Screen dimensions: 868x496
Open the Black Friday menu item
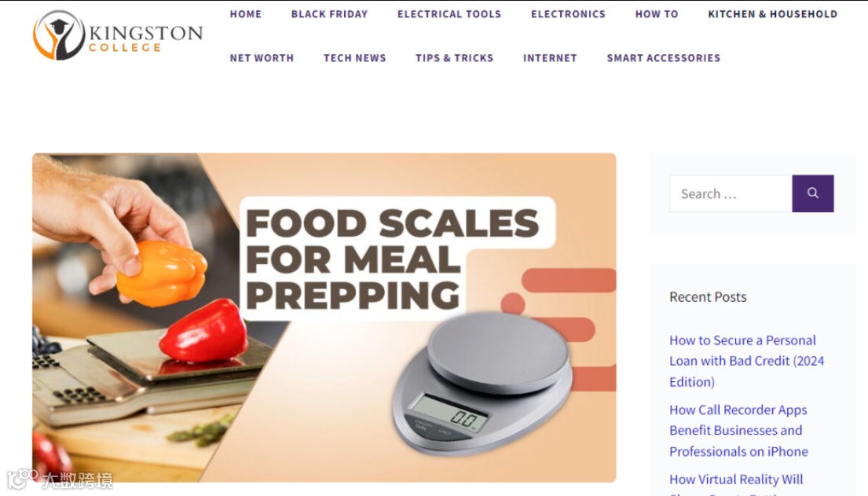[329, 14]
